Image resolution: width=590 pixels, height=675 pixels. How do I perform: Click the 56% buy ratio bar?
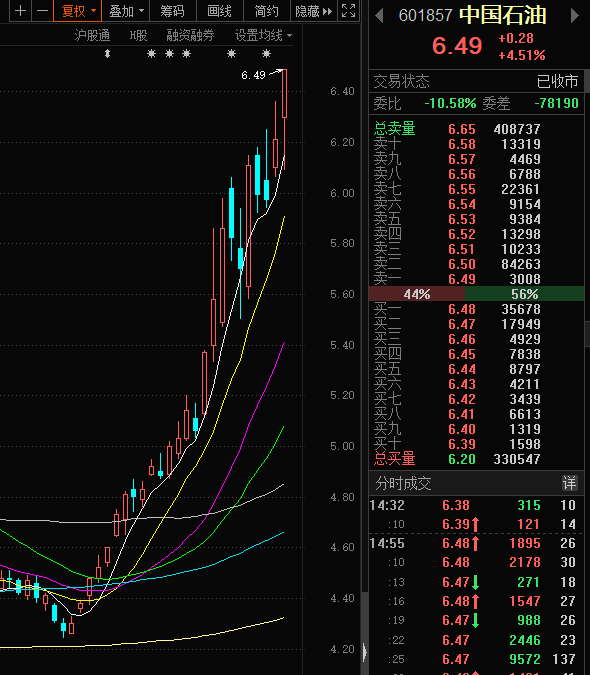524,294
